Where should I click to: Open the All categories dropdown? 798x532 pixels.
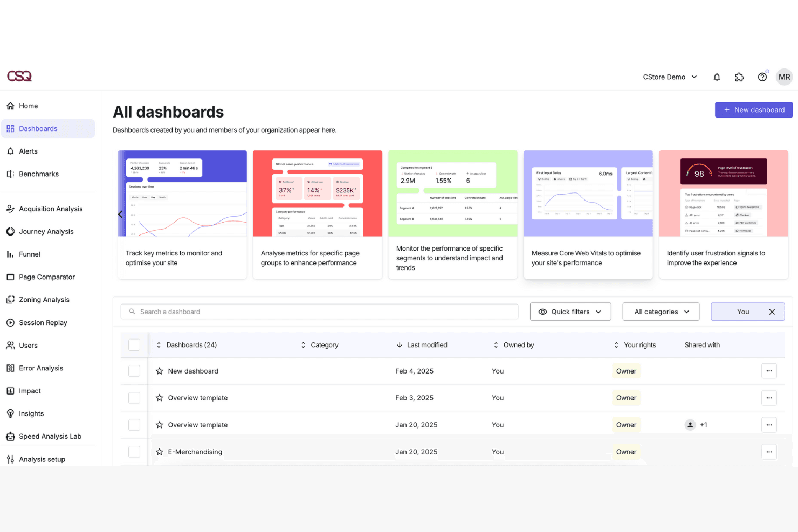[x=661, y=312]
